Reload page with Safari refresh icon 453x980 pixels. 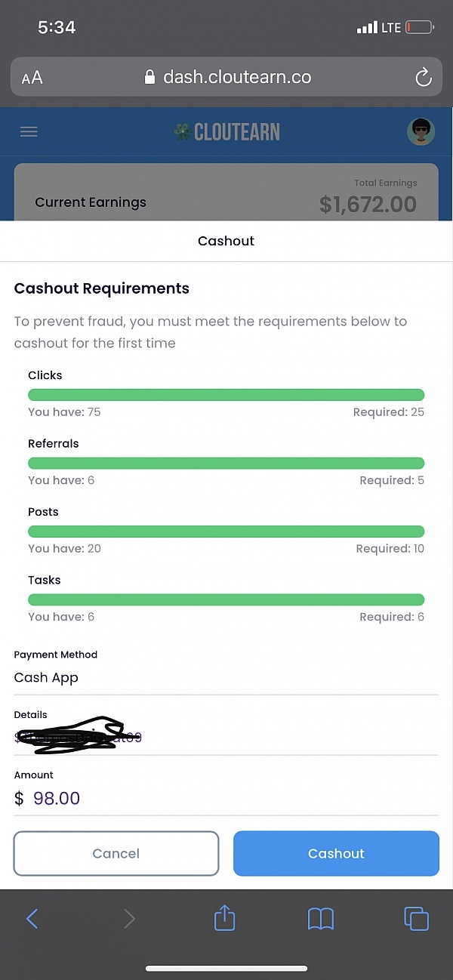point(424,77)
